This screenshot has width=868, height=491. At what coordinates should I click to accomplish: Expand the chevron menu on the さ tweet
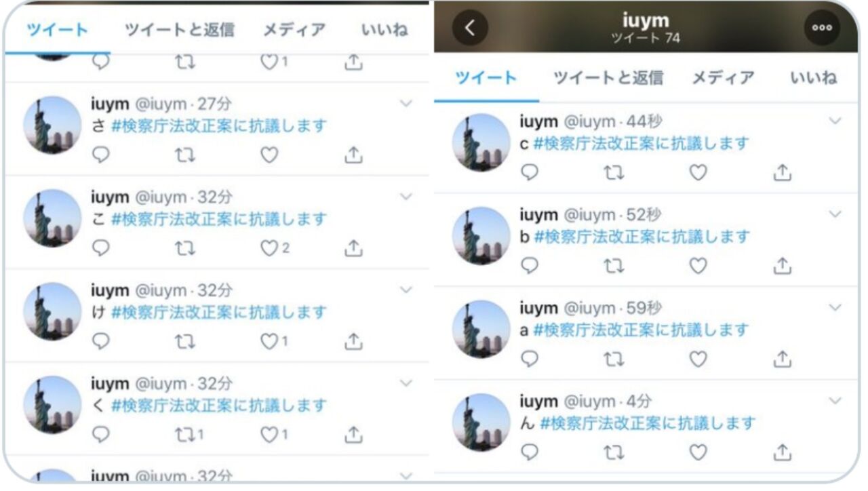click(x=406, y=104)
